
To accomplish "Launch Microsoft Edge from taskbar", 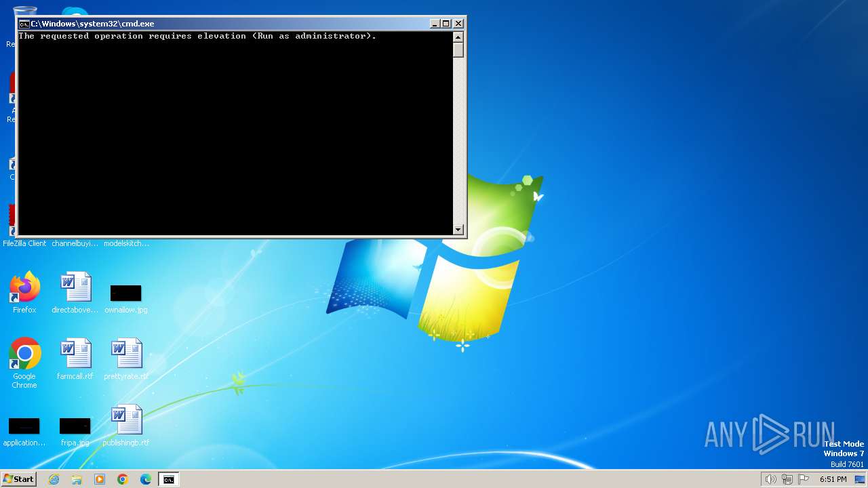I will coord(146,479).
